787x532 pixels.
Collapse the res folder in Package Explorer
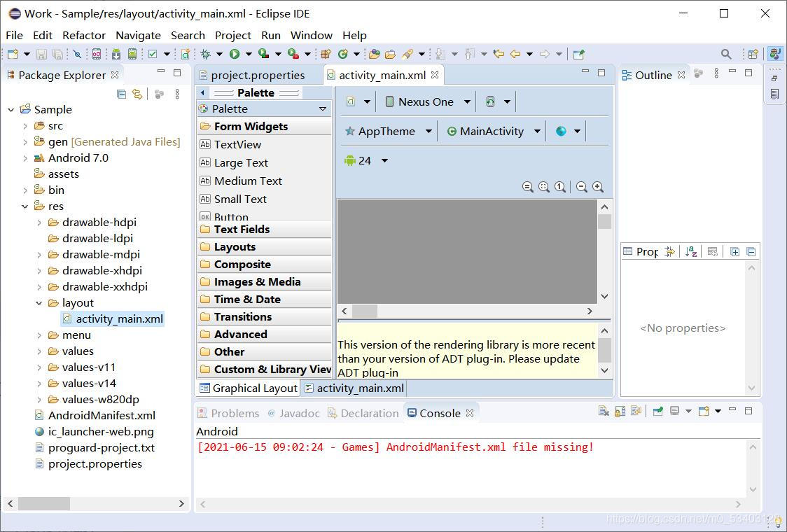pos(25,206)
